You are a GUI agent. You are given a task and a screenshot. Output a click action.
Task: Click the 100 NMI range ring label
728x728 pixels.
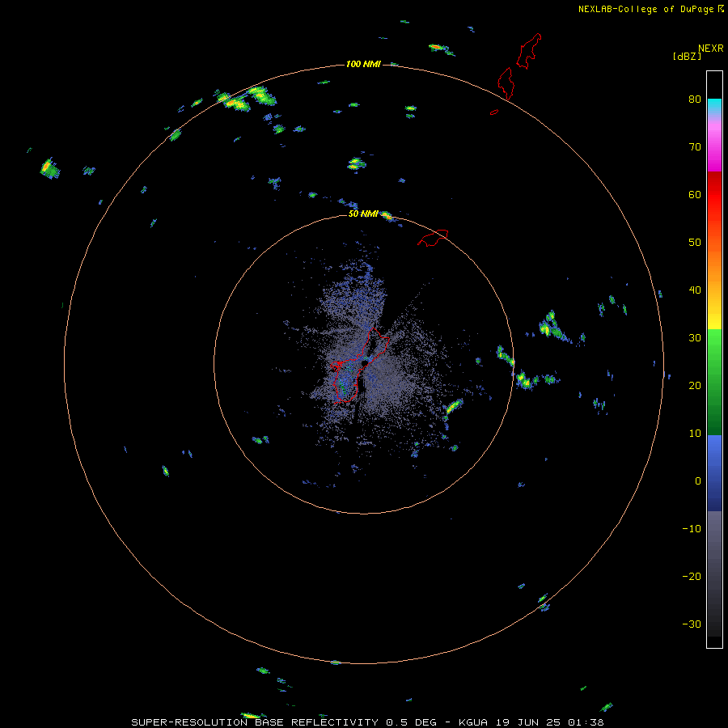363,64
